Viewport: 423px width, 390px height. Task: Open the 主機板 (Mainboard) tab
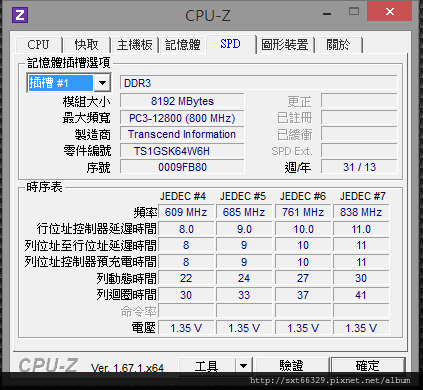(x=135, y=45)
